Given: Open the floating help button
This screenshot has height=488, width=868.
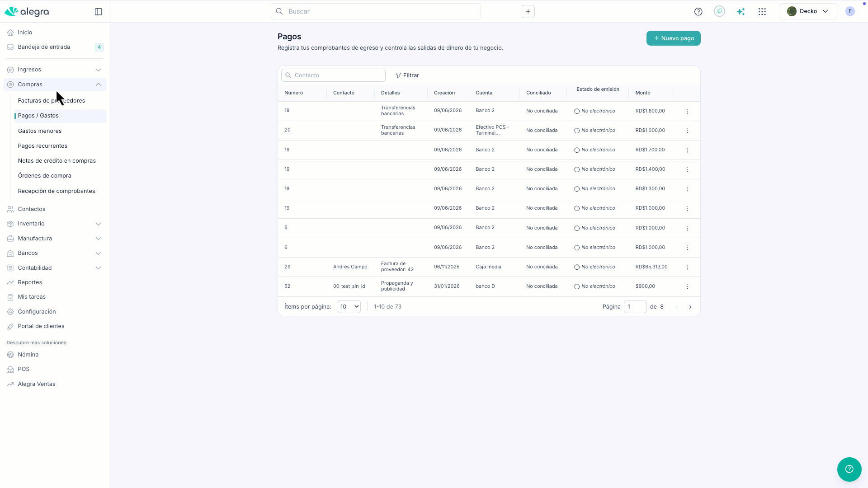Looking at the screenshot, I should coord(849,469).
